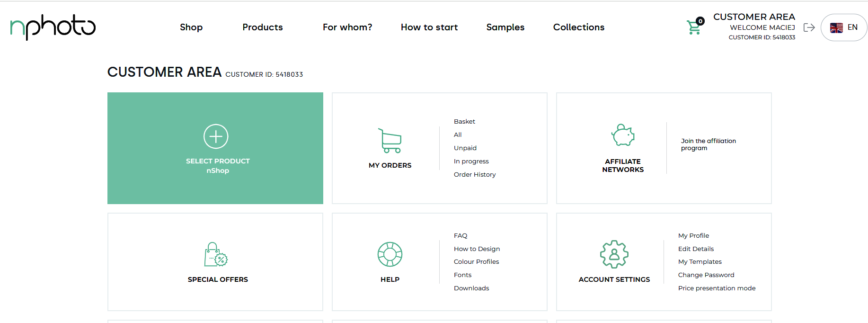The height and width of the screenshot is (323, 868).
Task: Go to the Collections menu item
Action: point(578,27)
